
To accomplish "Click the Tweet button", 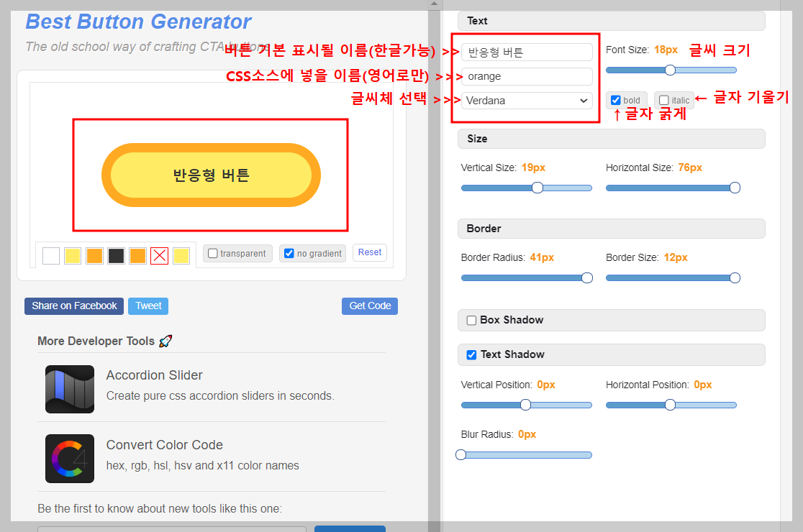I will click(x=148, y=306).
